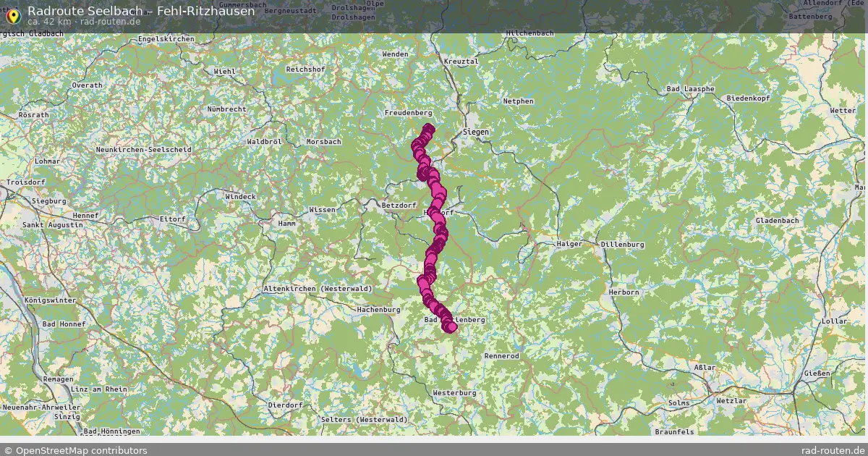Click the Neunkirchen-Seelscheid label

pos(143,150)
